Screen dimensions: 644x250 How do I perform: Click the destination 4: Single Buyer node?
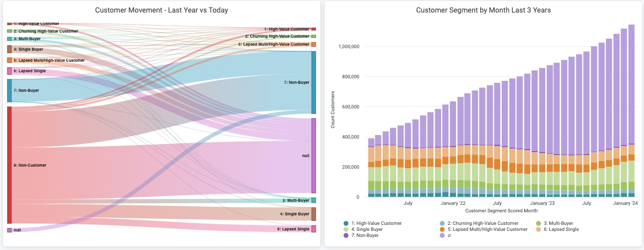click(314, 214)
